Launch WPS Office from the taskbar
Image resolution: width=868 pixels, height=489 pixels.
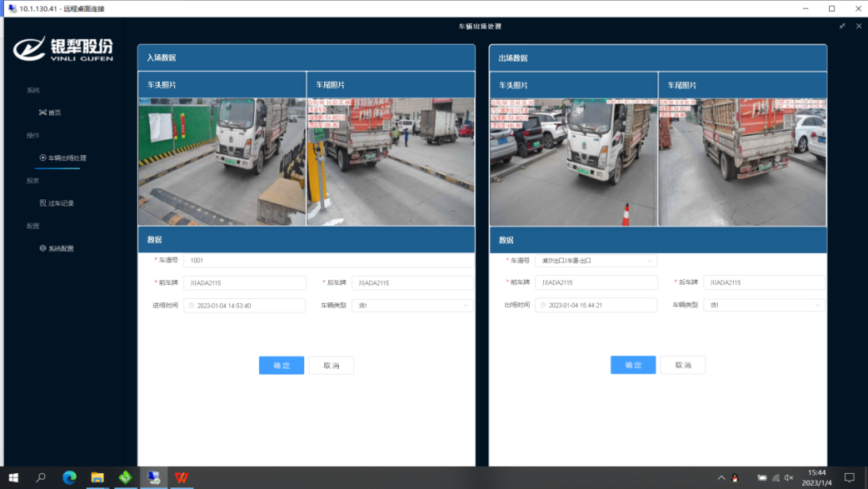[x=181, y=477]
